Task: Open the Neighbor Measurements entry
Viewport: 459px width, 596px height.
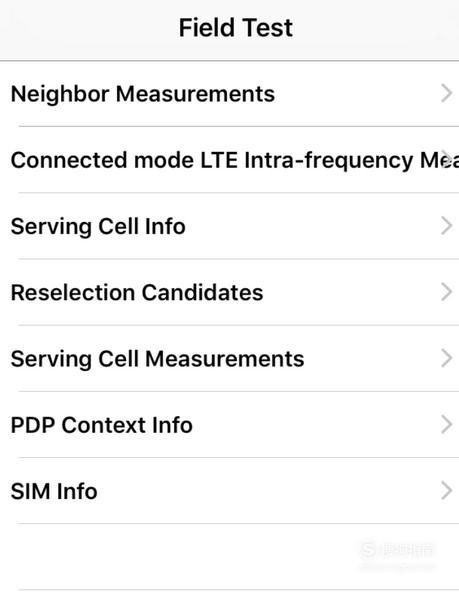Action: coord(230,94)
